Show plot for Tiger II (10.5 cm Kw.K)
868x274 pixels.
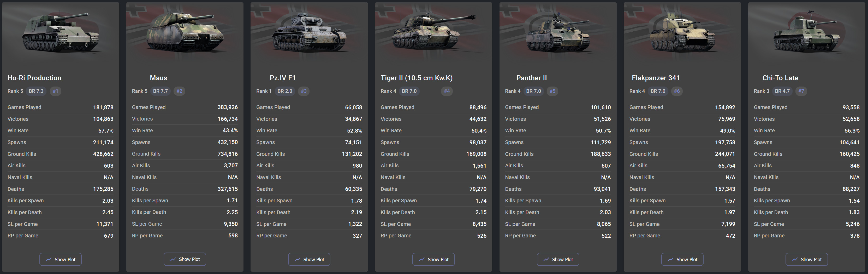pos(433,259)
